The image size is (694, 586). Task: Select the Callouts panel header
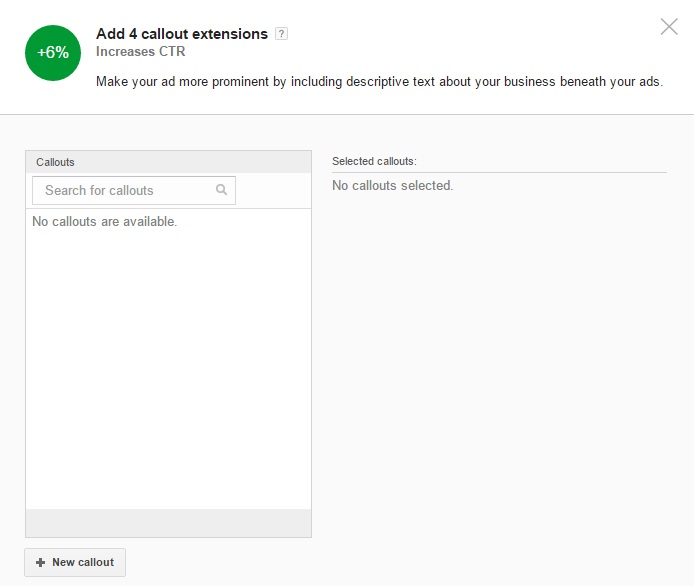pyautogui.click(x=168, y=162)
